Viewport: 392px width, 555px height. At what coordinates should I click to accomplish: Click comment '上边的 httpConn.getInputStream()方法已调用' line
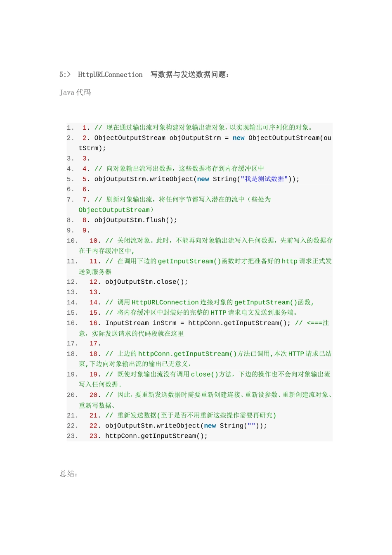(219, 353)
